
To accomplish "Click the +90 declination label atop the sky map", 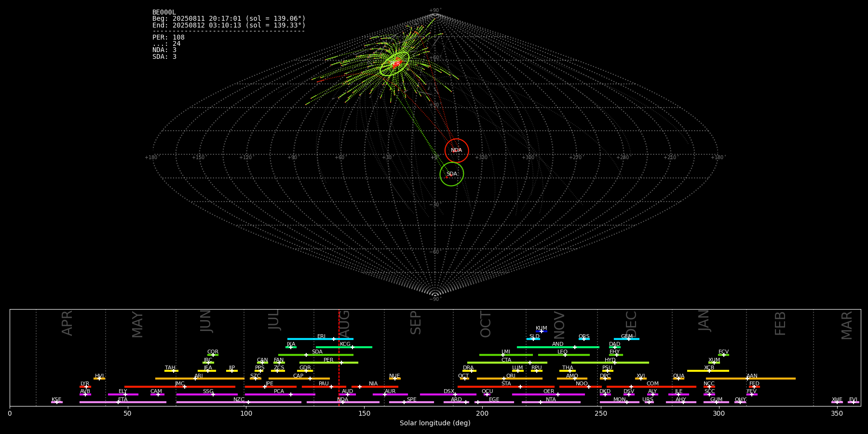I will click(434, 11).
